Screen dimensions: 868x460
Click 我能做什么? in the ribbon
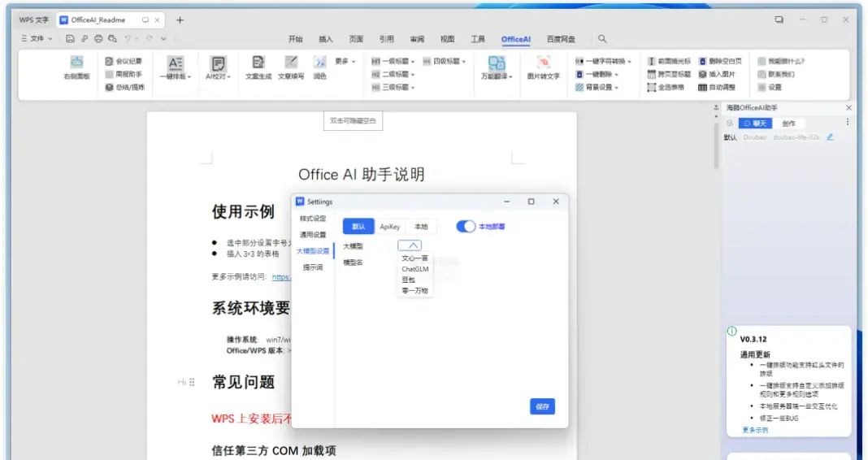pyautogui.click(x=781, y=62)
